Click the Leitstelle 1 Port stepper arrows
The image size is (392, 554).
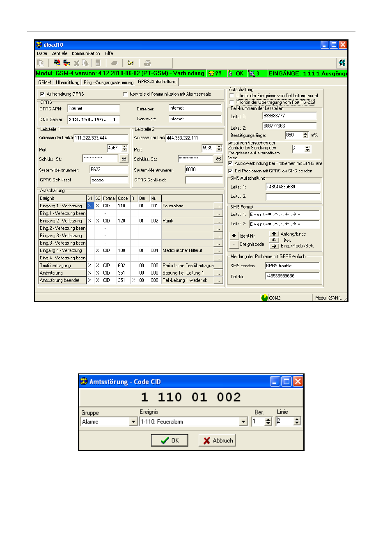pos(124,148)
